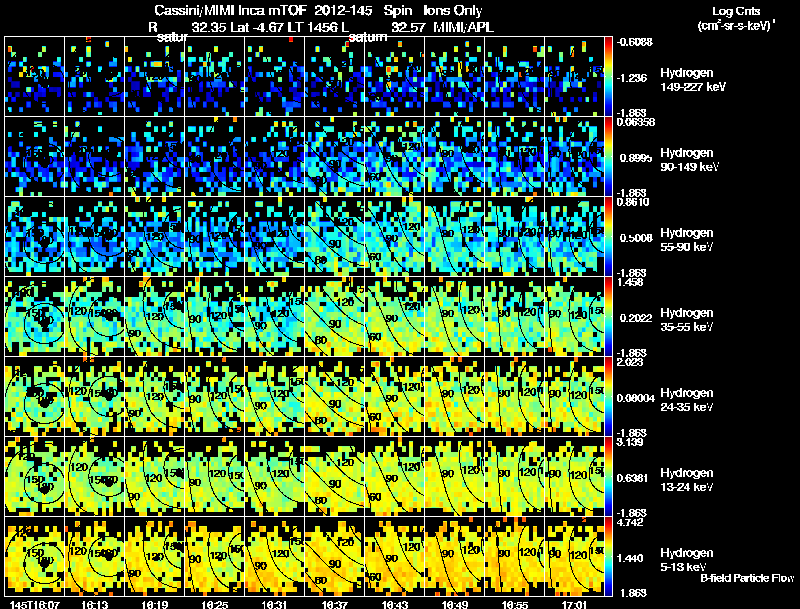
Task: Click the 16:37 time label
Action: (x=335, y=604)
